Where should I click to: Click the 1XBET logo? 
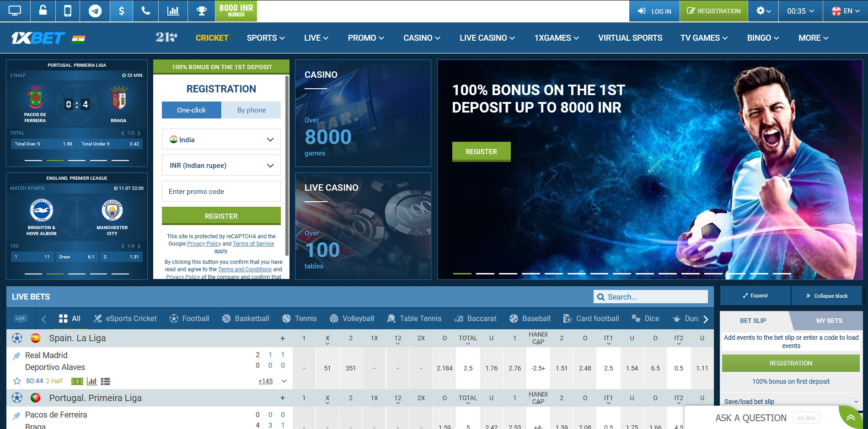(x=38, y=38)
